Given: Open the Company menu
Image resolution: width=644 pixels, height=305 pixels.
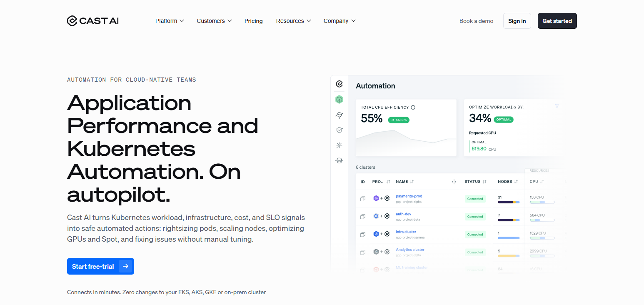Looking at the screenshot, I should (339, 21).
